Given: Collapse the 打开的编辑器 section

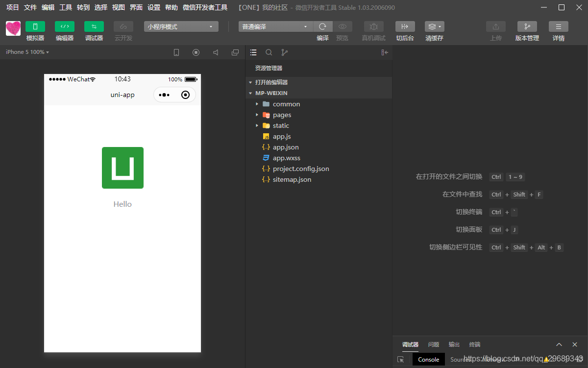Looking at the screenshot, I should (x=318, y=82).
